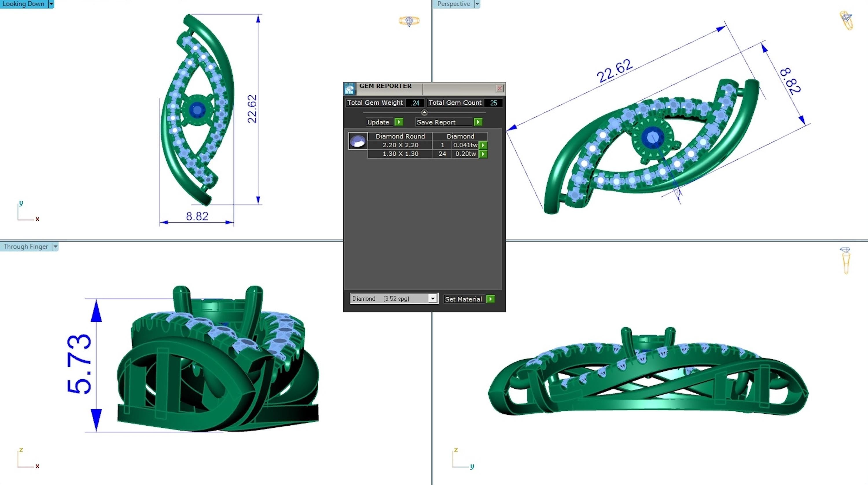Open the Looking Down viewport dropdown arrow
This screenshot has width=868, height=485.
pos(51,4)
